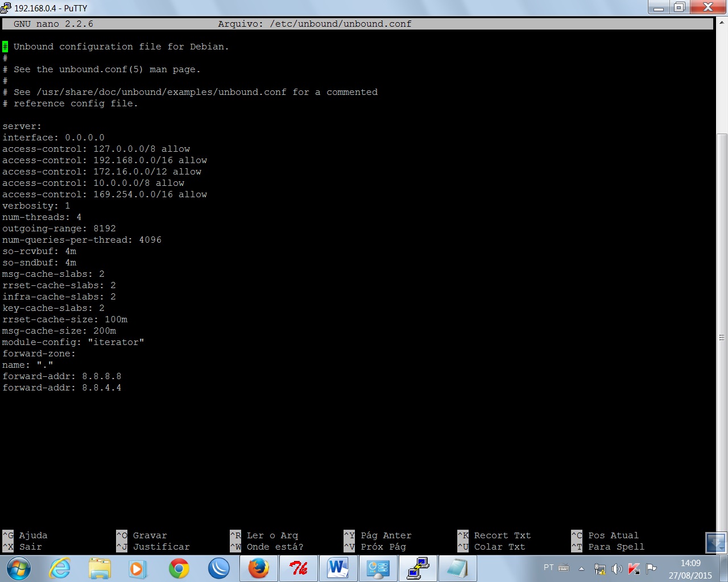
Task: Open the volume speaker tray icon
Action: point(617,568)
